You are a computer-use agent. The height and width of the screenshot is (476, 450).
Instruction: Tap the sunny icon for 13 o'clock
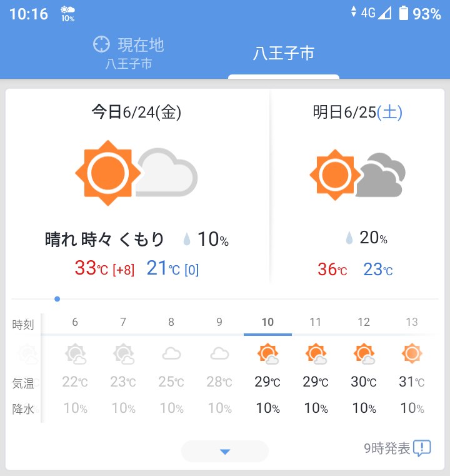pyautogui.click(x=412, y=354)
